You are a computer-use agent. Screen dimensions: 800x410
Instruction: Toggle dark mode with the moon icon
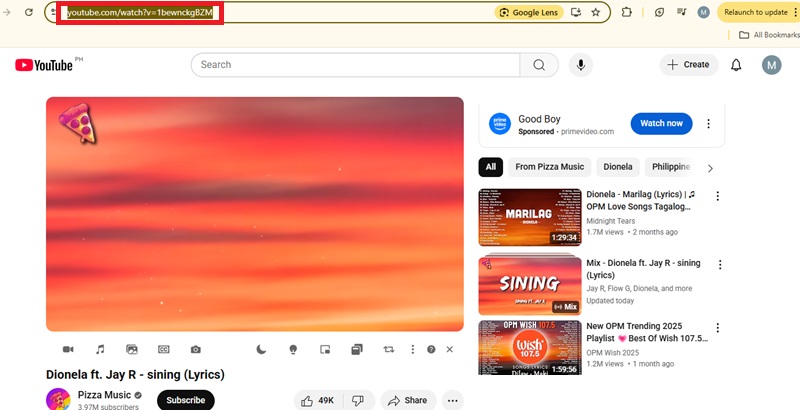[x=261, y=349]
